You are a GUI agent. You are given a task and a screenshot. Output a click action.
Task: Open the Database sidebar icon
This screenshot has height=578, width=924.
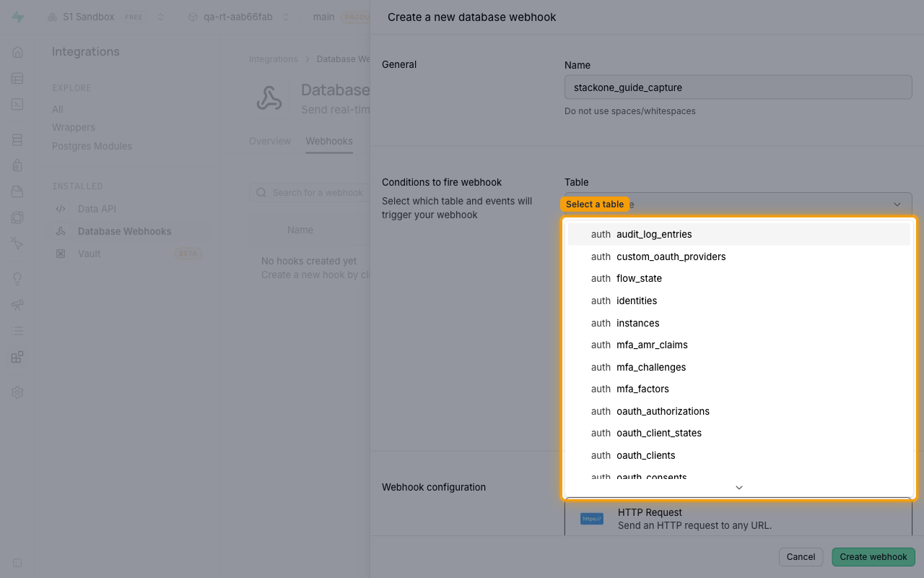(17, 139)
